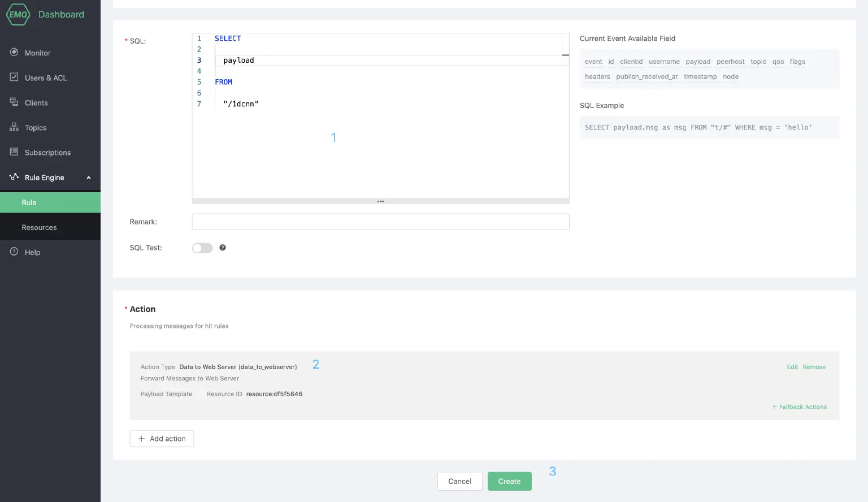The width and height of the screenshot is (868, 502).
Task: Collapse the Rule Engine submenu arrow
Action: [x=89, y=178]
